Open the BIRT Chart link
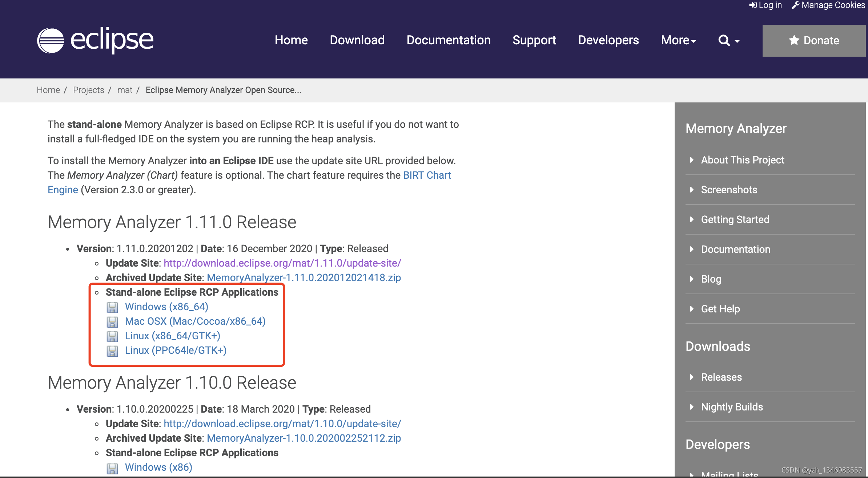This screenshot has width=868, height=478. (x=427, y=175)
